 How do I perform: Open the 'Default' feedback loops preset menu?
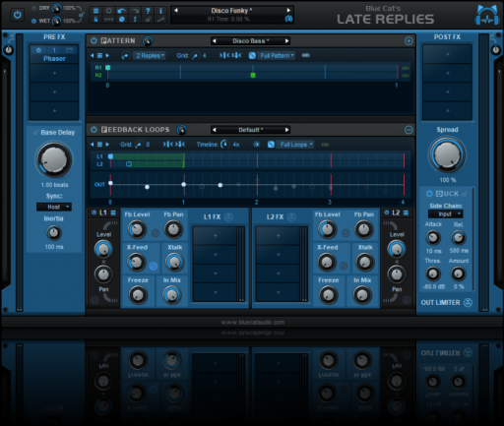(251, 130)
